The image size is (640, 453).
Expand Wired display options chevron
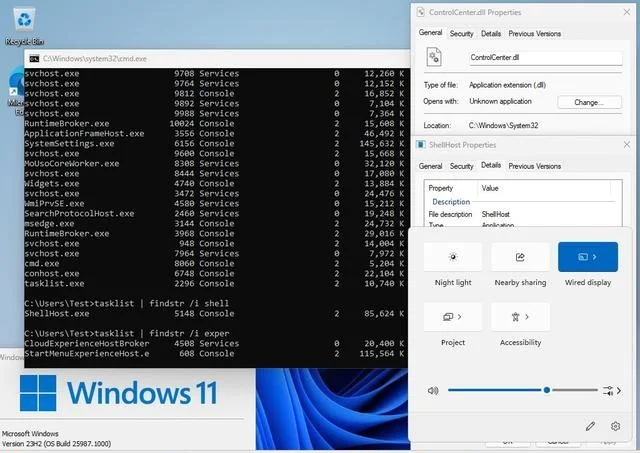tap(595, 257)
